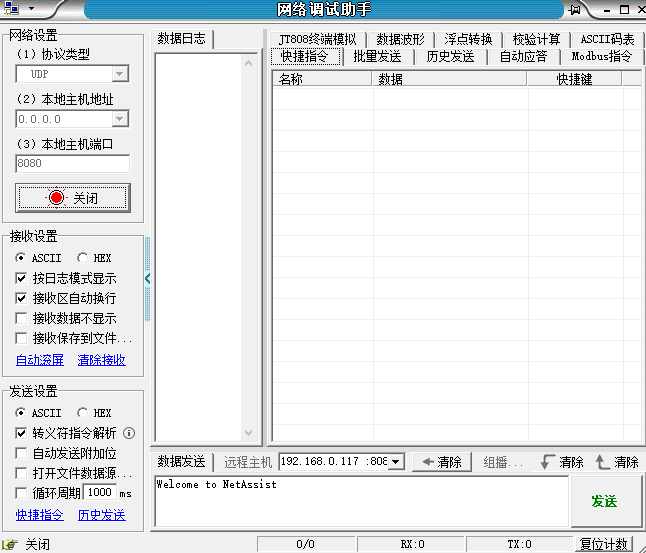The width and height of the screenshot is (646, 553).
Task: Open the Modbus指令 tab
Action: 601,57
